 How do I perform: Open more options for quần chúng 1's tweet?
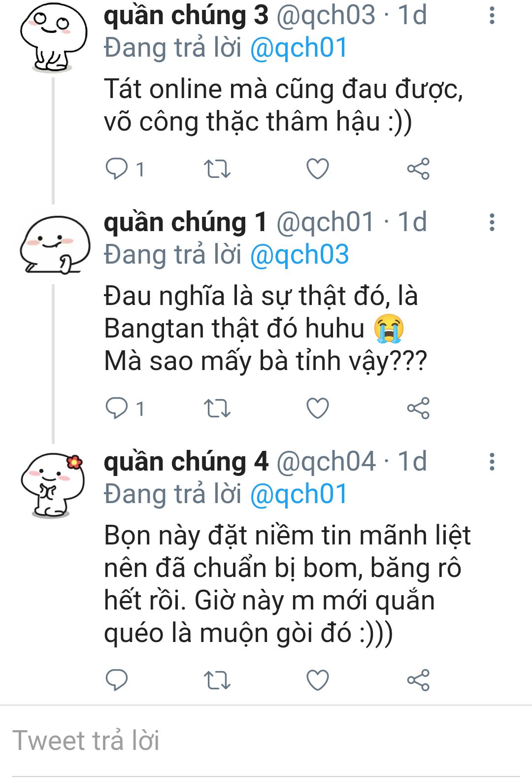pos(492,223)
